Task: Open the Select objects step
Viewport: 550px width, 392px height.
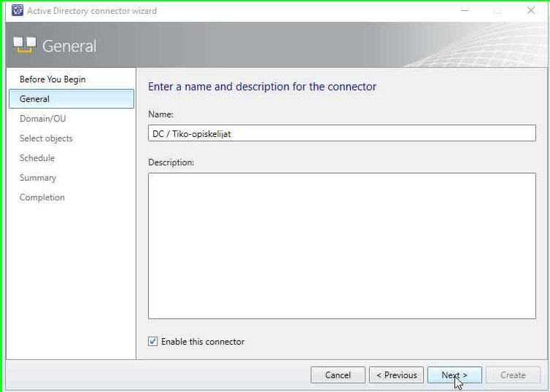Action: 46,138
